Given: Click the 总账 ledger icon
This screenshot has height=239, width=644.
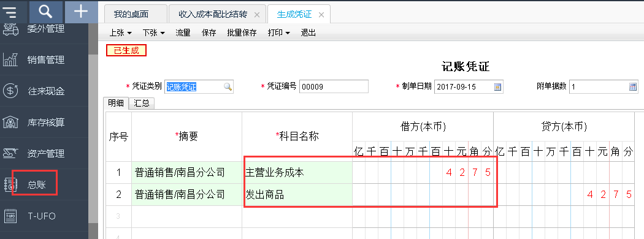Looking at the screenshot, I should 10,185.
